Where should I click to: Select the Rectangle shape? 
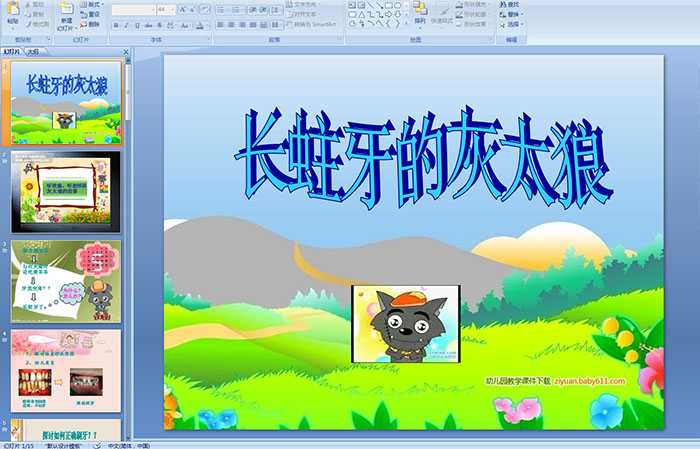pyautogui.click(x=388, y=5)
